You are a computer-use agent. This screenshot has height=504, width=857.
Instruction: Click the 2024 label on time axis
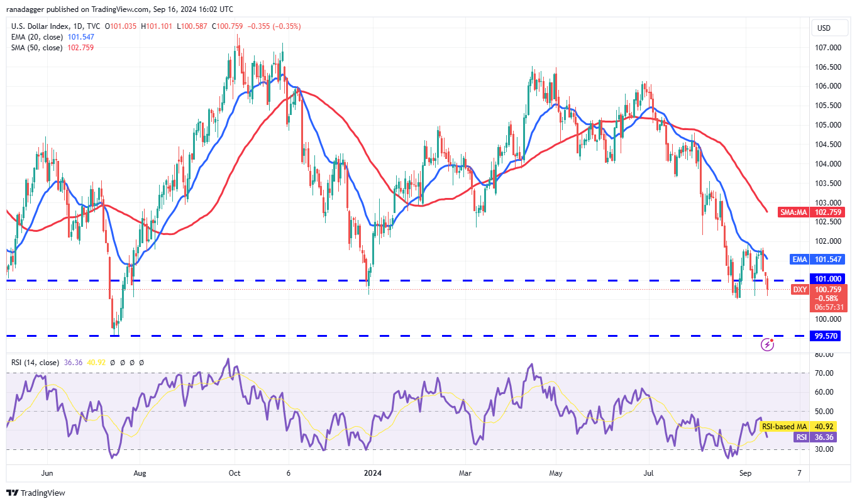(x=373, y=472)
